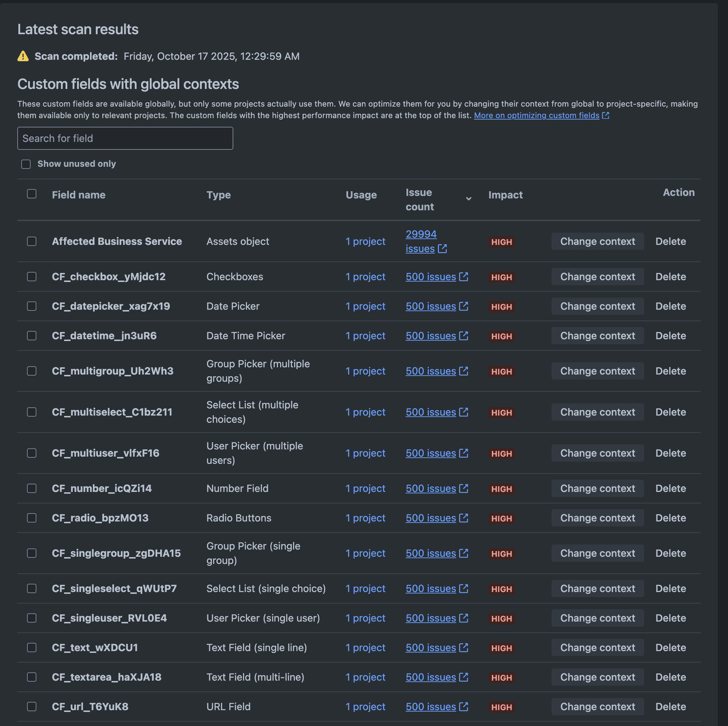Open the 29994 issues link
The width and height of the screenshot is (728, 726).
point(421,241)
